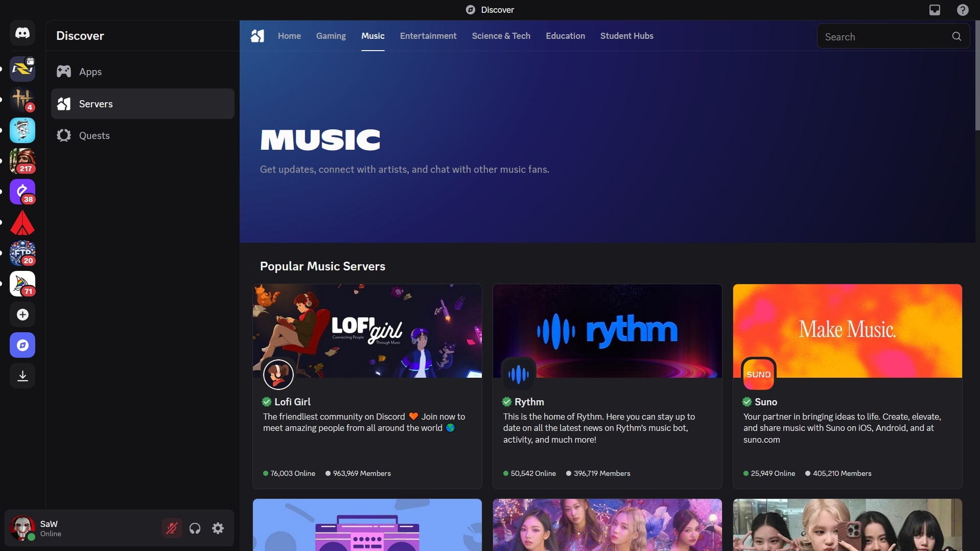Open the Suno Make Music banner
Viewport: 980px width, 551px height.
coord(848,331)
